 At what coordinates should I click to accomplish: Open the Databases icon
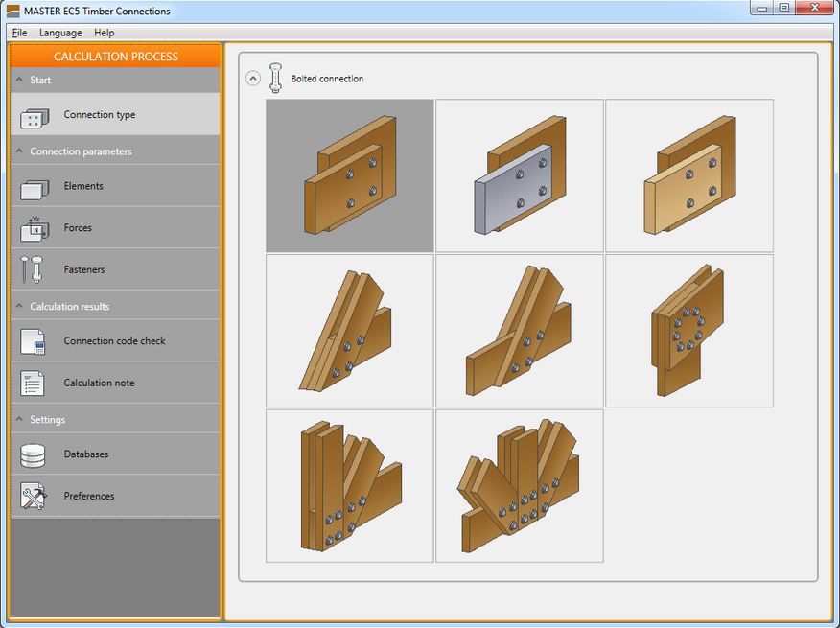pyautogui.click(x=34, y=454)
